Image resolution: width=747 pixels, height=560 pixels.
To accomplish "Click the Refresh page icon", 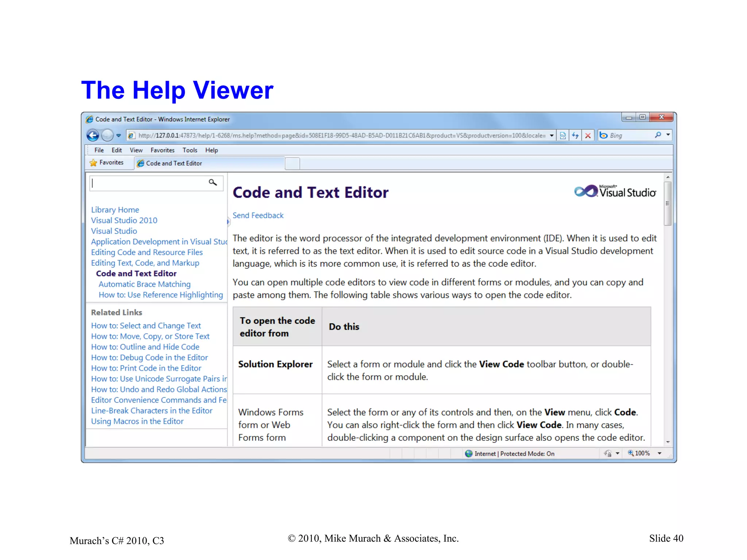I will 575,136.
